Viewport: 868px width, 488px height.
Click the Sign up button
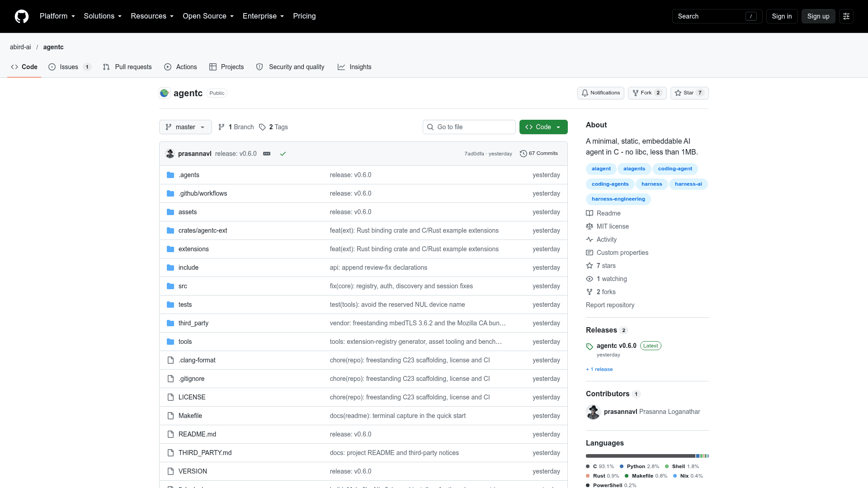click(x=818, y=16)
